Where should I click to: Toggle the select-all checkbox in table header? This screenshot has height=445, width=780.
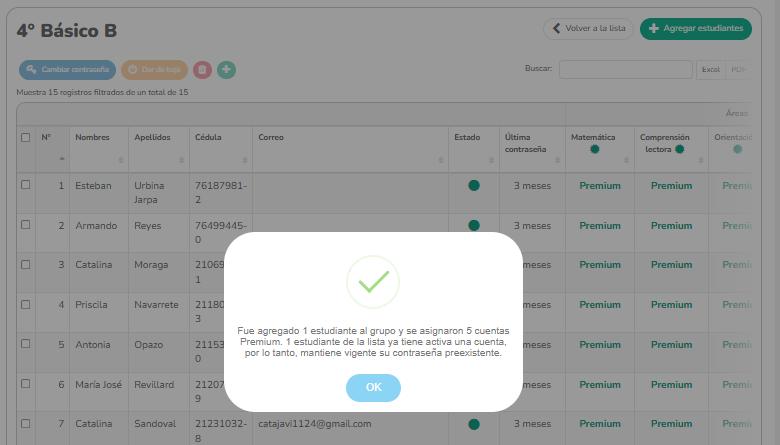tap(26, 137)
